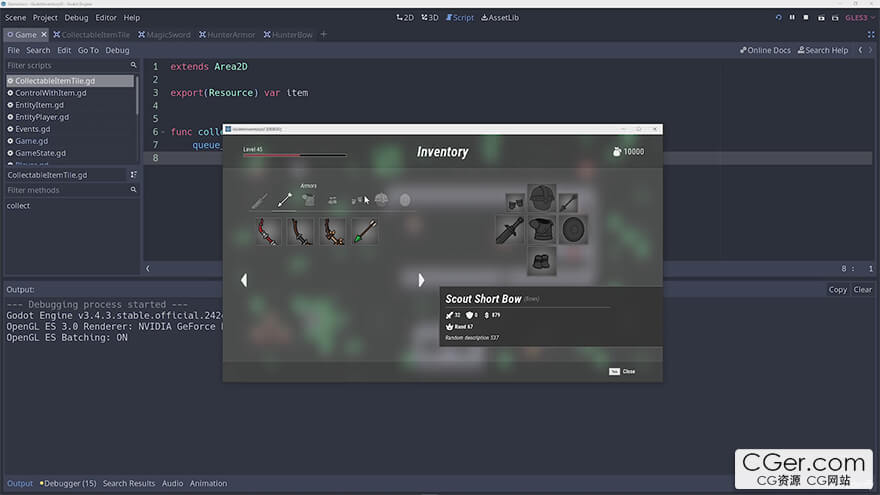880x495 pixels.
Task: Open the AssetLib workspace
Action: coord(500,17)
